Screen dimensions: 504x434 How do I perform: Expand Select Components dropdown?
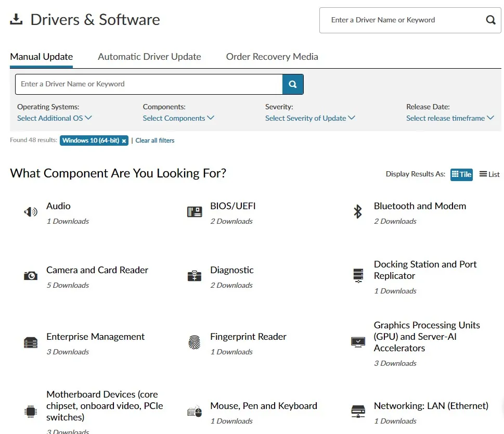click(x=178, y=118)
